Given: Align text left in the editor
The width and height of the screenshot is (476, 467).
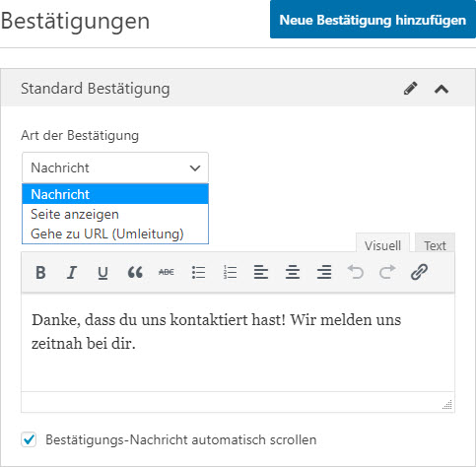Looking at the screenshot, I should pos(261,272).
